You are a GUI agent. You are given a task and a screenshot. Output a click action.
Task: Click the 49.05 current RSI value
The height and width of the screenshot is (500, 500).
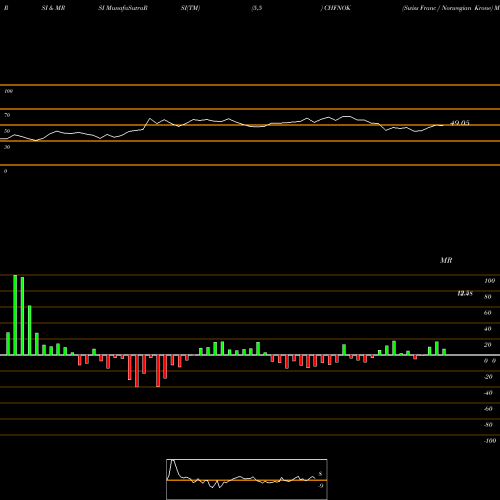[460, 123]
